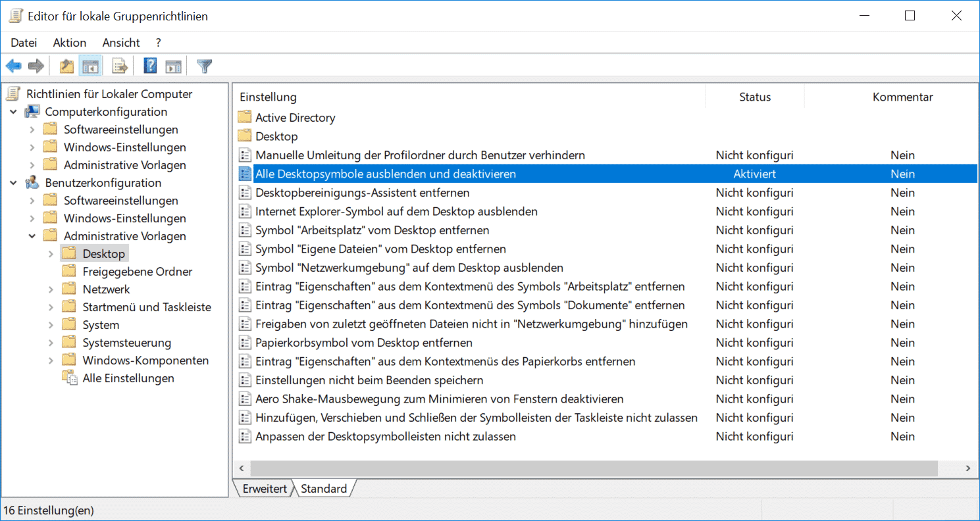The image size is (980, 521).
Task: Click the Alle Einstellungen icon in tree
Action: pos(69,378)
